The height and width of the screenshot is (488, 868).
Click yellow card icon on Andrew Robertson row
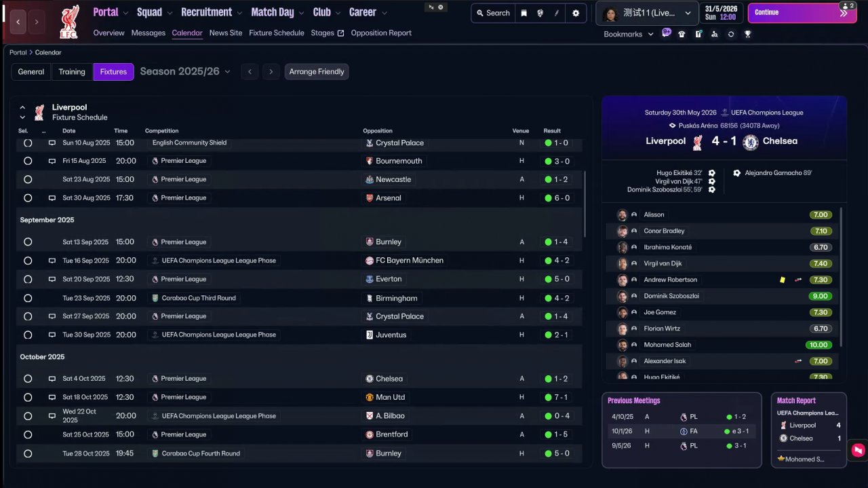coord(783,280)
